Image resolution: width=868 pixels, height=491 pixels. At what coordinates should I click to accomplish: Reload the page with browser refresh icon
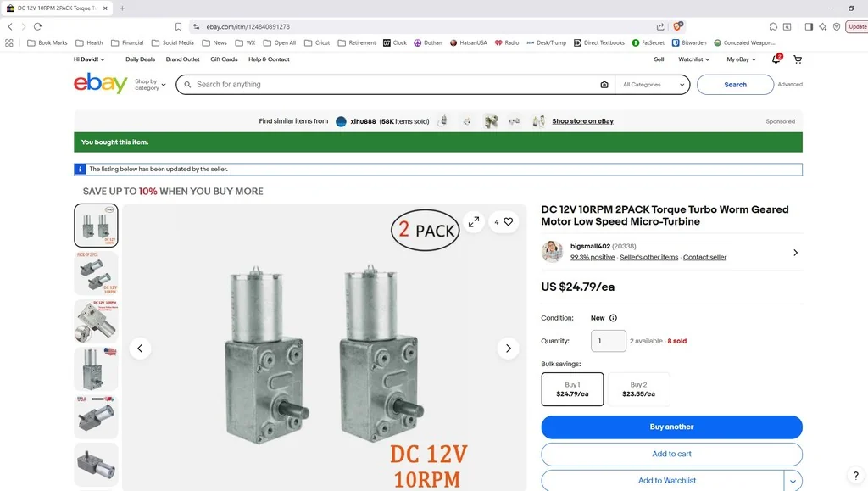(37, 27)
